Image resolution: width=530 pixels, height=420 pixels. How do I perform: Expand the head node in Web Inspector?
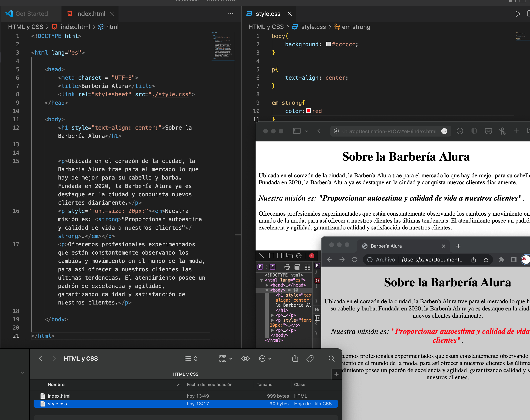point(267,285)
